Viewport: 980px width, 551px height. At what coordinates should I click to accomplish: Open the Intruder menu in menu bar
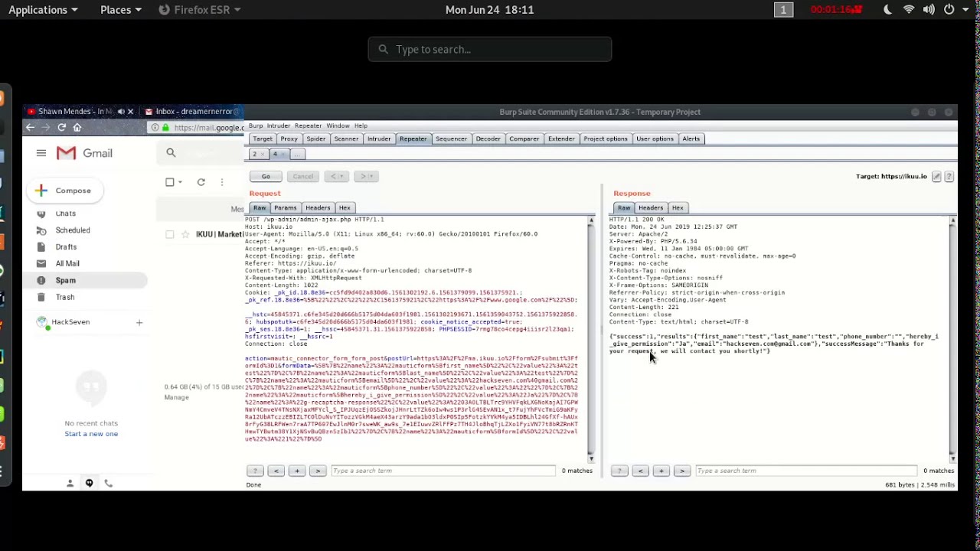(x=279, y=126)
